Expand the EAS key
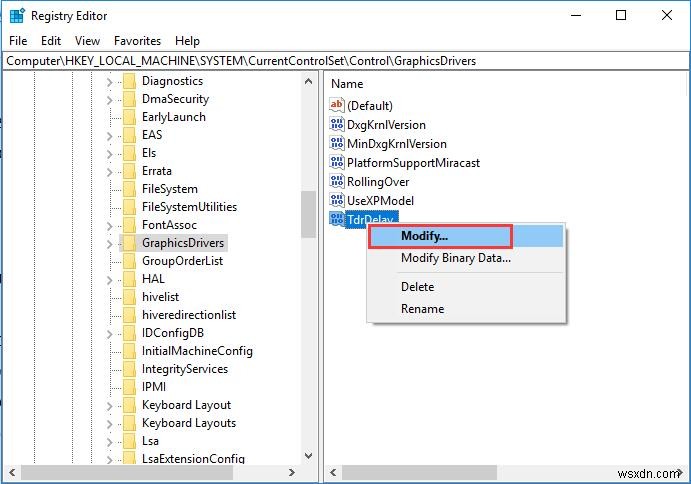 point(109,136)
